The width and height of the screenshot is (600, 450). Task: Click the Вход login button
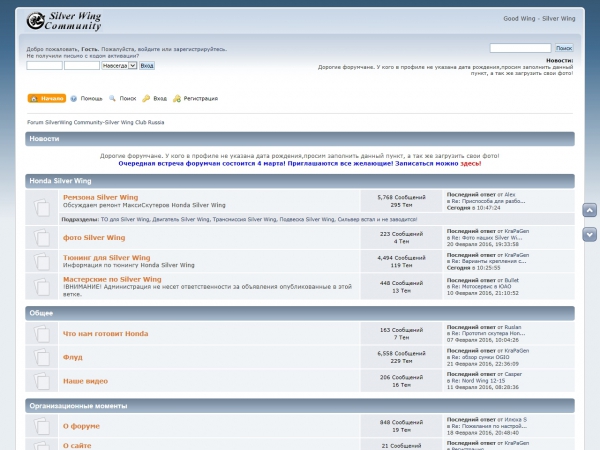147,66
